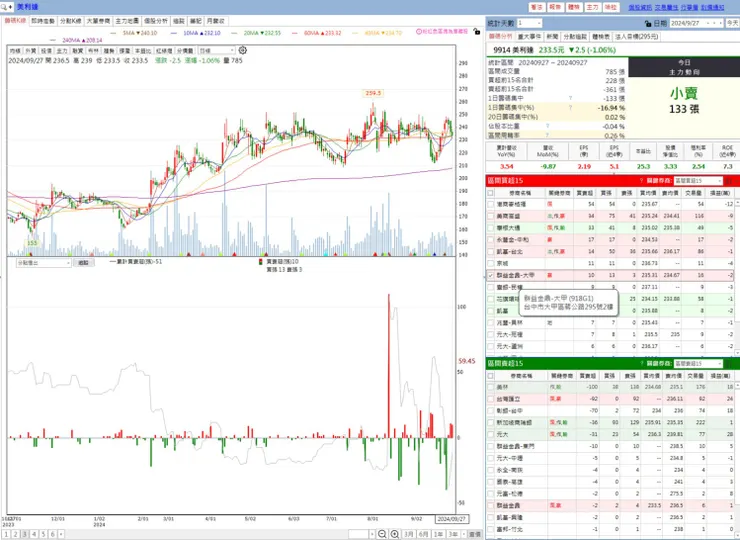Screen dimensions: 740x540
Task: Check the box for 新加坡商瑞銀 seller row
Action: (491, 422)
